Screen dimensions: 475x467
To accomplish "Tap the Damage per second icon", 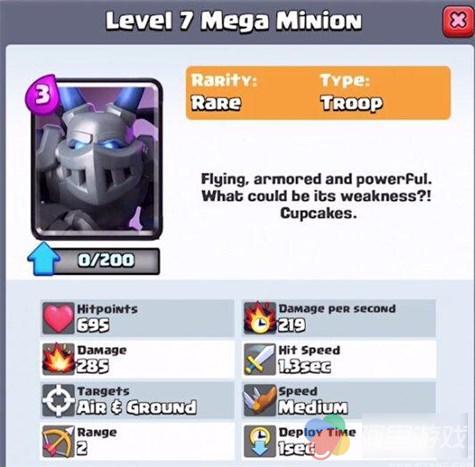I will coord(260,318).
